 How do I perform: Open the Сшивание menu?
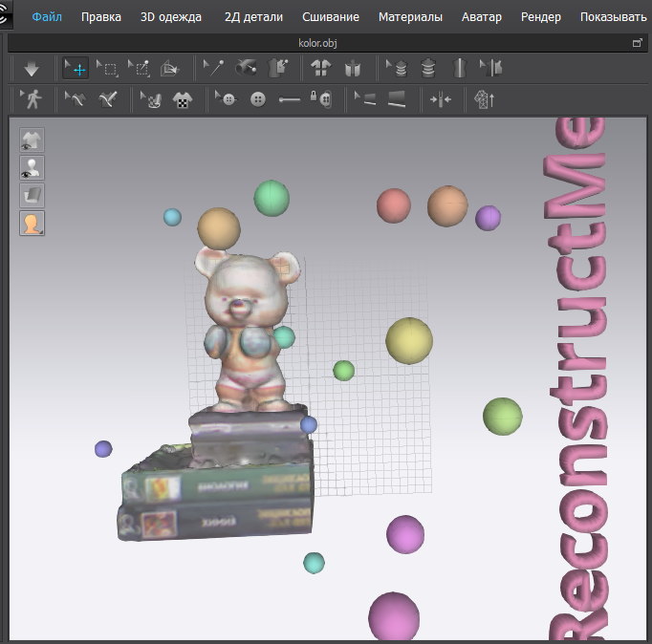point(331,17)
